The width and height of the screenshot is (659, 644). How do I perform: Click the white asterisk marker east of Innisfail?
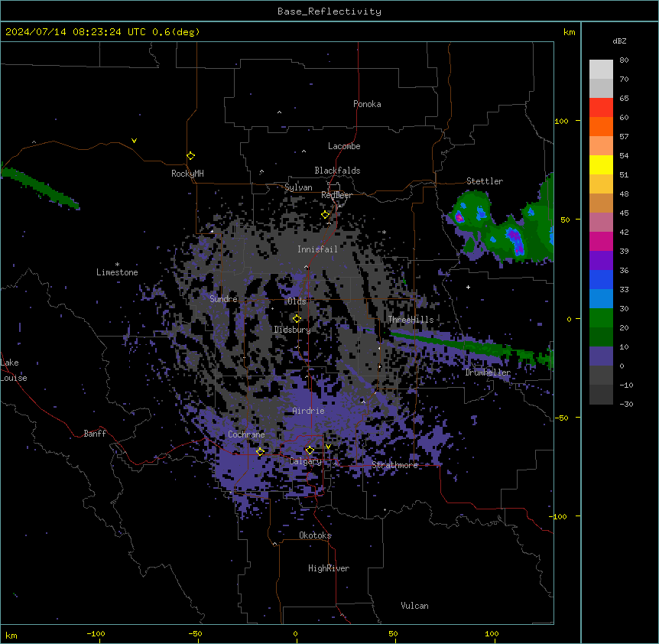click(384, 232)
